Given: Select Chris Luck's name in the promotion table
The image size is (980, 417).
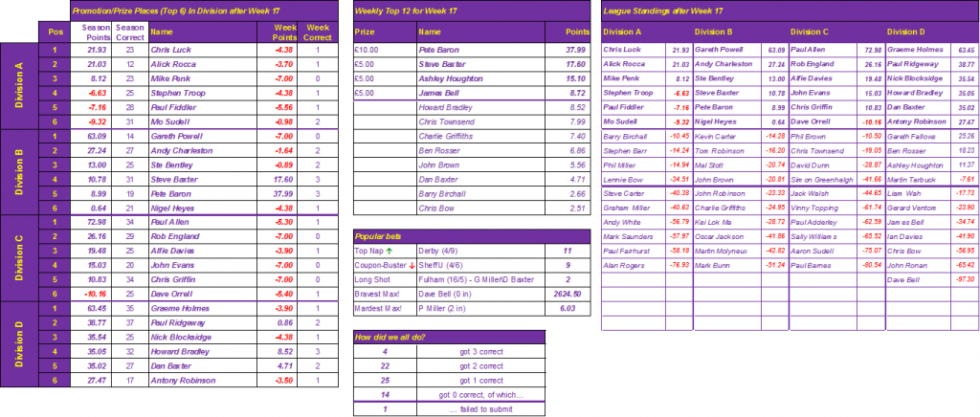Looking at the screenshot, I should [x=170, y=50].
